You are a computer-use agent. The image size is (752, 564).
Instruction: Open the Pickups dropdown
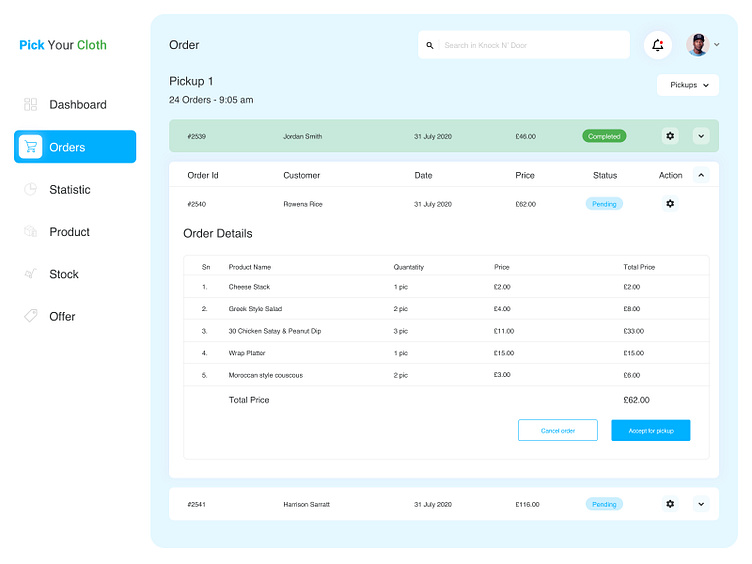click(x=688, y=85)
